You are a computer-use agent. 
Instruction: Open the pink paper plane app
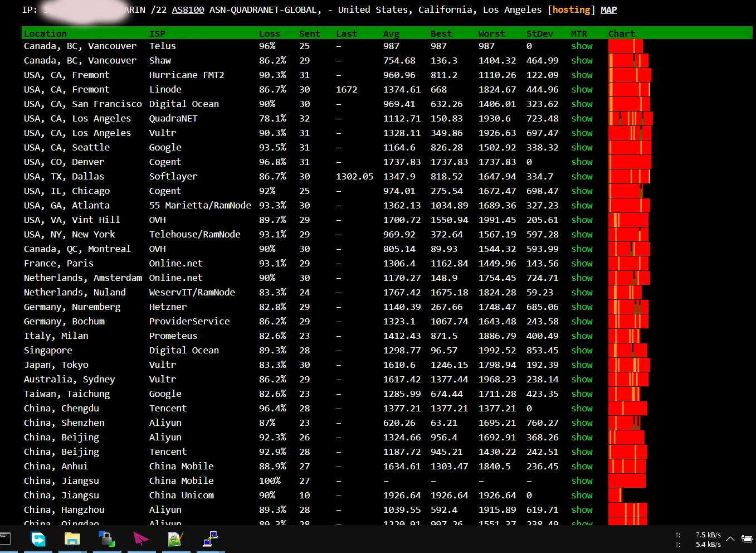pos(141,539)
